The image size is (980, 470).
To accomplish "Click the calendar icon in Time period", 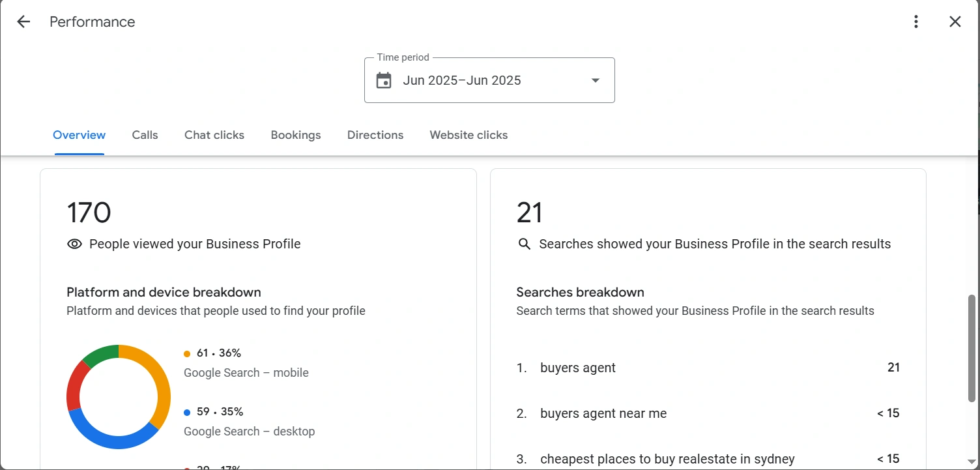I will (x=384, y=81).
